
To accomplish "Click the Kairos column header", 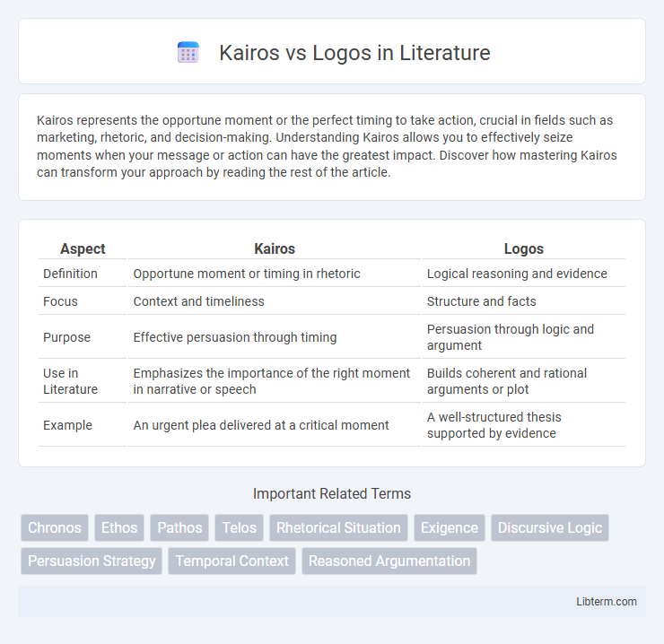I will tap(275, 248).
